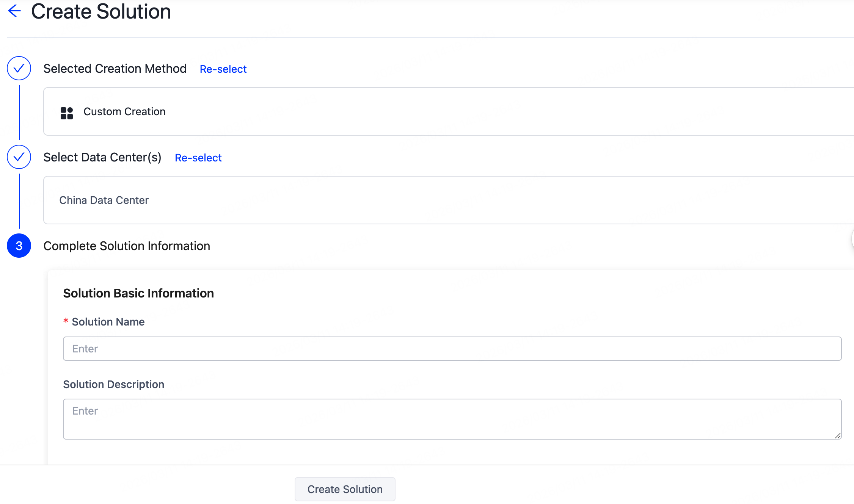Viewport: 854px width, 504px height.
Task: Click the Custom Creation grid icon
Action: pyautogui.click(x=67, y=113)
